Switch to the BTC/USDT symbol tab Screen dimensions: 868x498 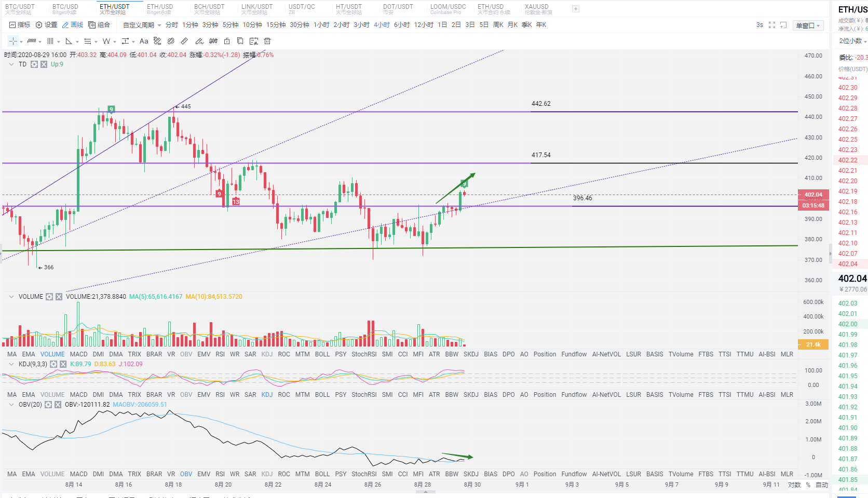20,9
